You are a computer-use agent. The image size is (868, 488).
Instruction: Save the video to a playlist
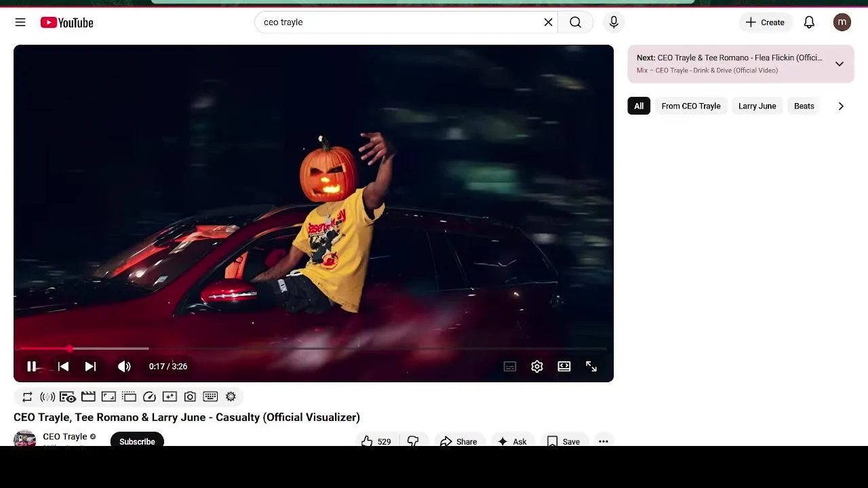(564, 441)
